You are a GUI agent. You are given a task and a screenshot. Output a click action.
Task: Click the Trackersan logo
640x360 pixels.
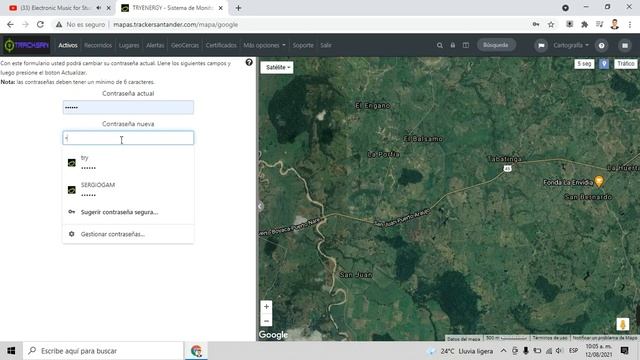click(26, 45)
